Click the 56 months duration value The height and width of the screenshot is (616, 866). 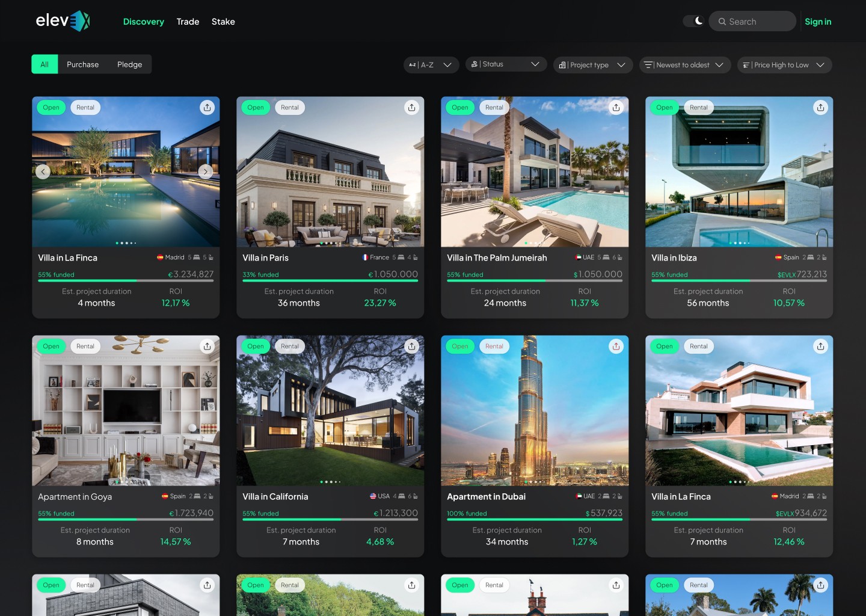click(x=708, y=303)
